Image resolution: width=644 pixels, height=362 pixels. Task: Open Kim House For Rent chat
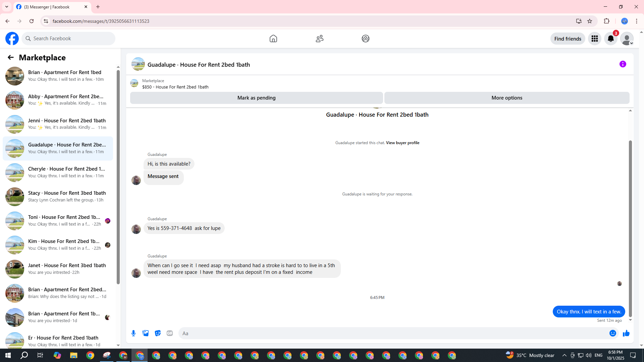(58, 245)
